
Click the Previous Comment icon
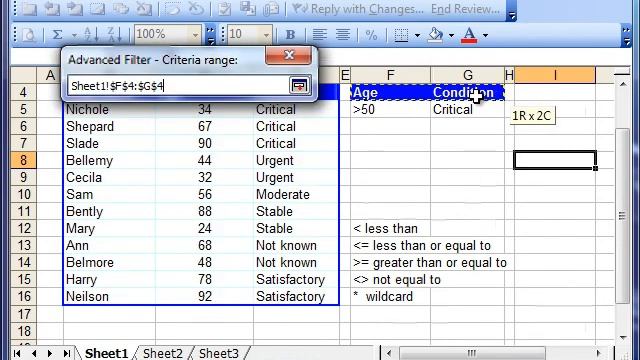52,9
